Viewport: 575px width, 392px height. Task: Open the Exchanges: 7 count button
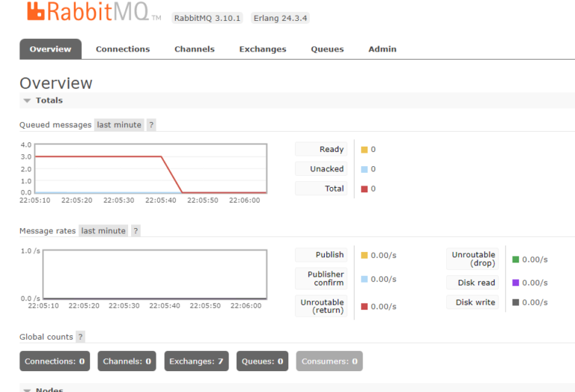(196, 361)
